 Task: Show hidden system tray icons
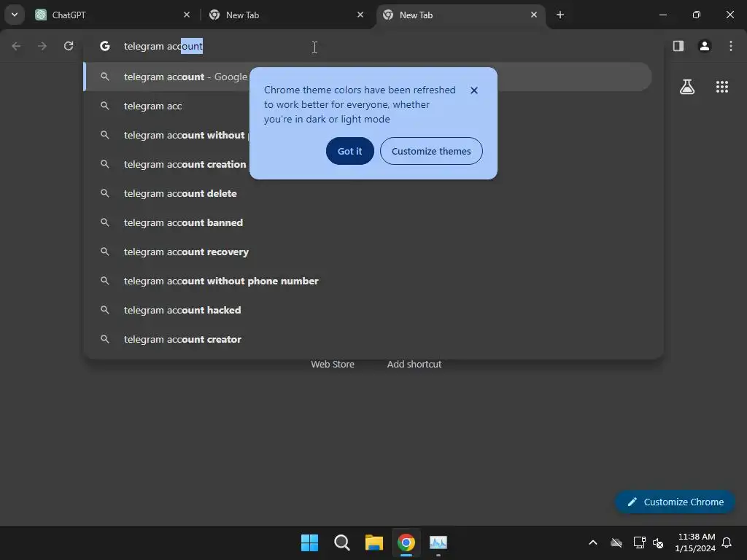coord(593,542)
